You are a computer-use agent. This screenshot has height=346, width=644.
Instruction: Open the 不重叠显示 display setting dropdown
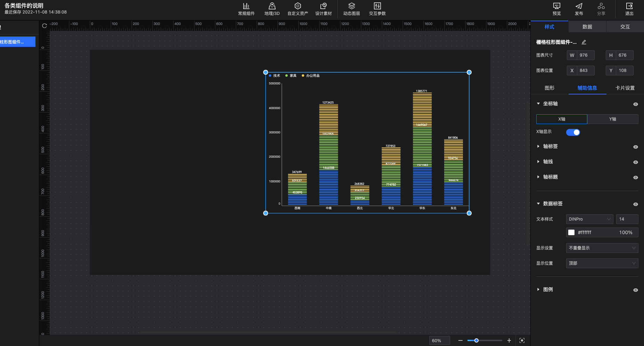coord(602,248)
